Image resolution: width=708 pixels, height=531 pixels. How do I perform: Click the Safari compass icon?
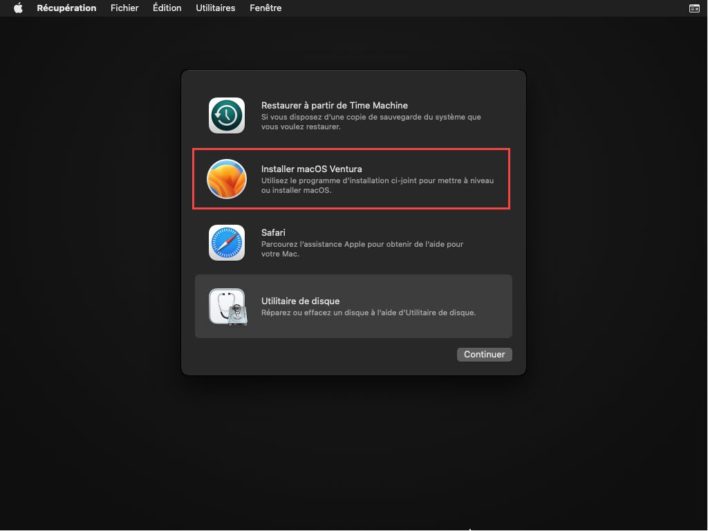point(226,242)
